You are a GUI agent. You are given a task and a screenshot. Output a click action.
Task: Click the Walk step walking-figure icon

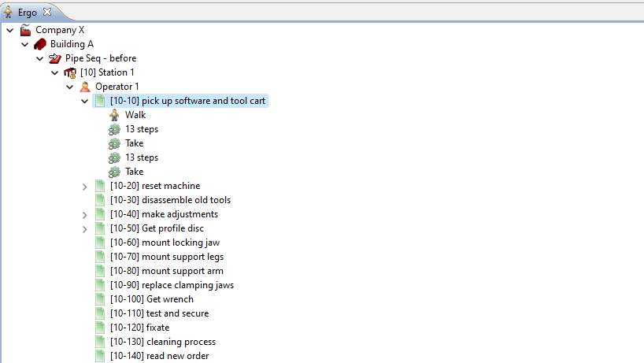pos(114,115)
